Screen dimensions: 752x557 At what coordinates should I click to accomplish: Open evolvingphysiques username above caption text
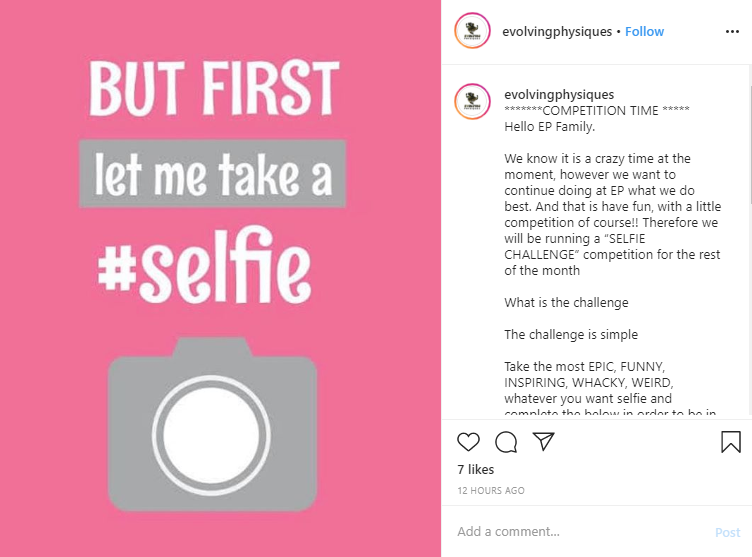(x=559, y=95)
